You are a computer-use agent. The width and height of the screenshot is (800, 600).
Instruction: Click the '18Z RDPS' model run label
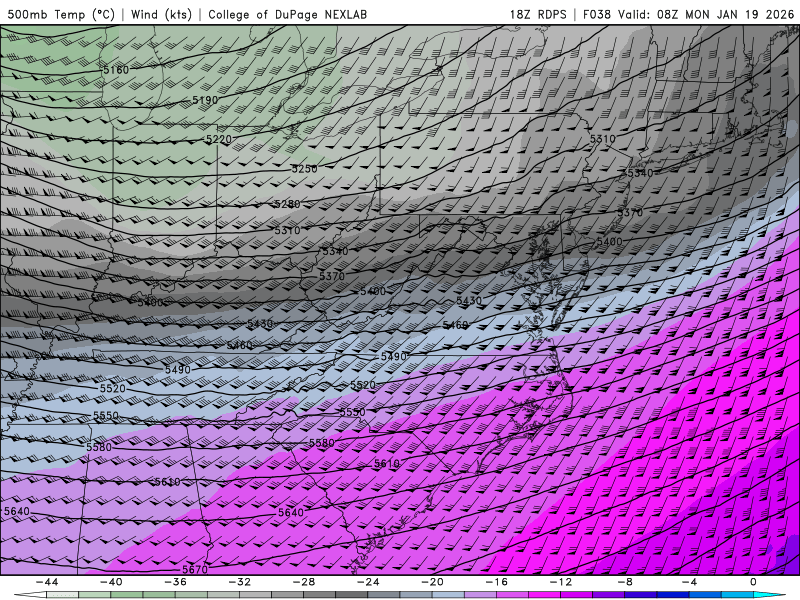(538, 15)
